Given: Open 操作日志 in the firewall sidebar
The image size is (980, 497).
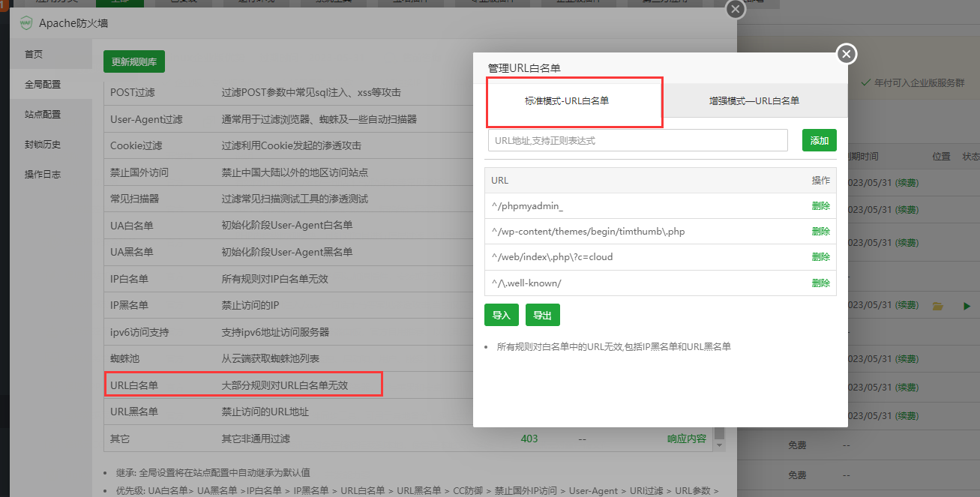Looking at the screenshot, I should click(52, 174).
